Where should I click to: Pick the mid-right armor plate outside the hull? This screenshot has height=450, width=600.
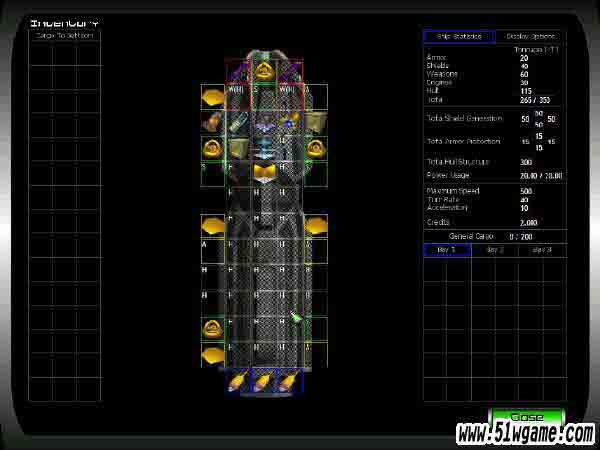pyautogui.click(x=316, y=226)
